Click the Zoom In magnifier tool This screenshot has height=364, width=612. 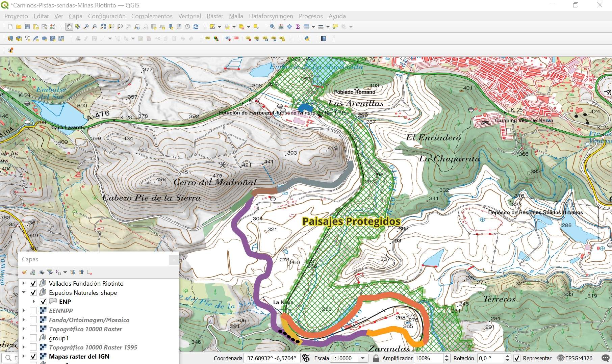tap(86, 27)
